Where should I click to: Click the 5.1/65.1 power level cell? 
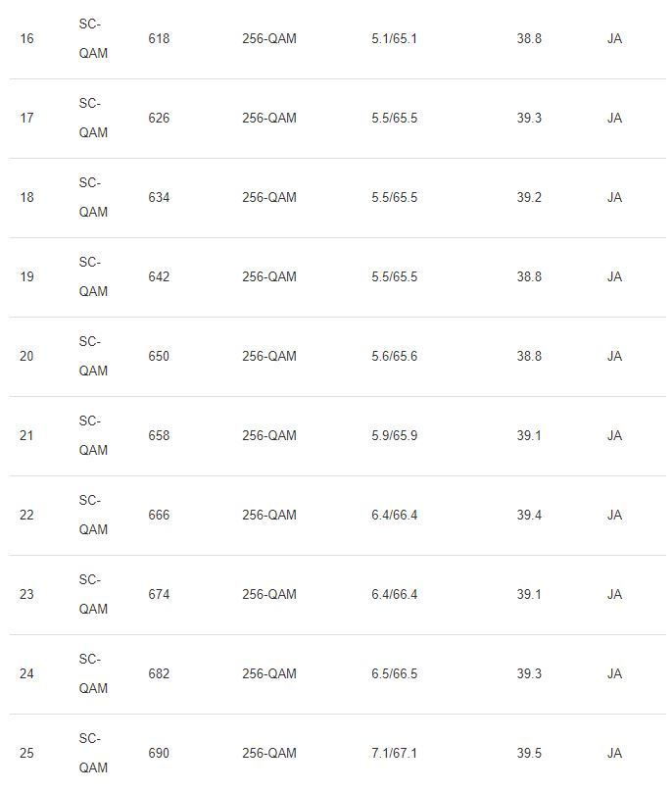click(x=394, y=39)
